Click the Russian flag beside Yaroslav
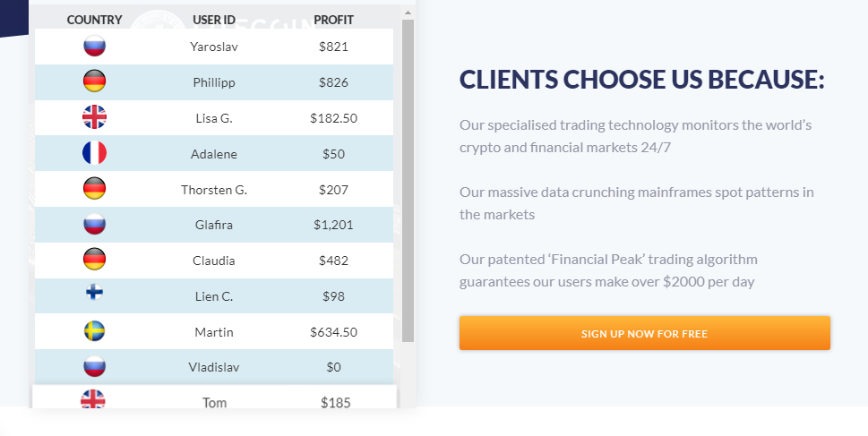 pos(94,47)
